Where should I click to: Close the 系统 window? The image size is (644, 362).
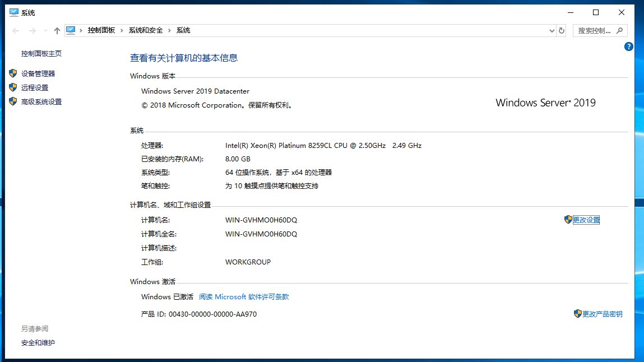click(622, 12)
